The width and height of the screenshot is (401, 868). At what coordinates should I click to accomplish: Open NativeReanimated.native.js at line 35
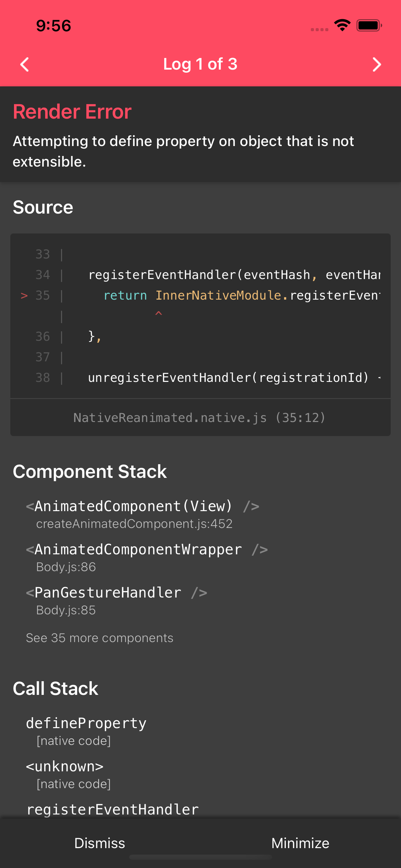(200, 417)
